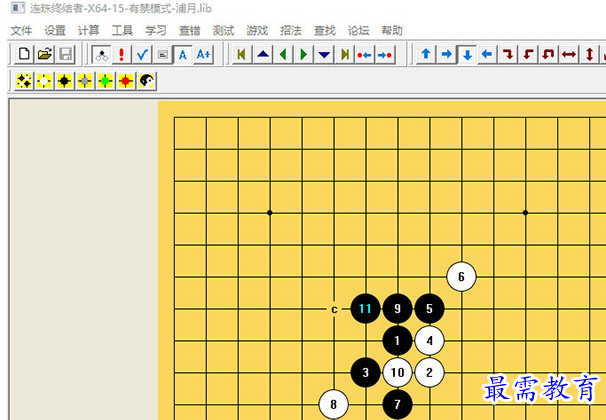Click the red exclamation mark icon
Image resolution: width=606 pixels, height=420 pixels.
(x=122, y=54)
